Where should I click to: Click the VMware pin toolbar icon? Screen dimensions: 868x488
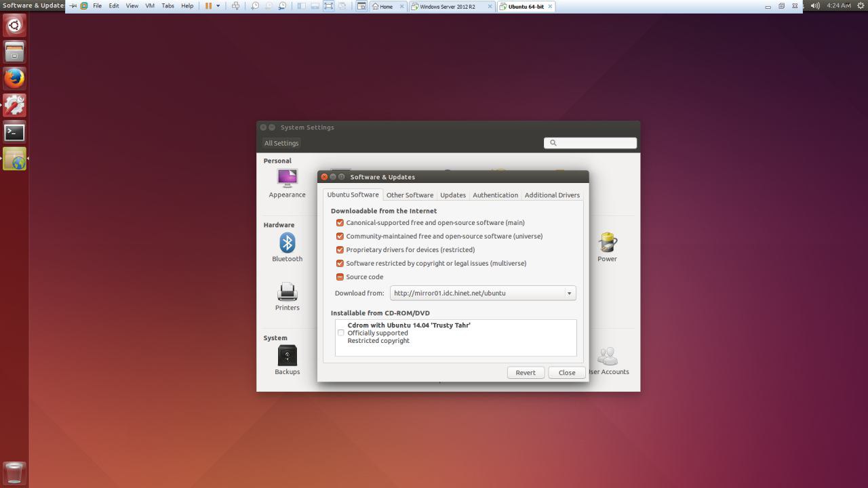[x=73, y=6]
